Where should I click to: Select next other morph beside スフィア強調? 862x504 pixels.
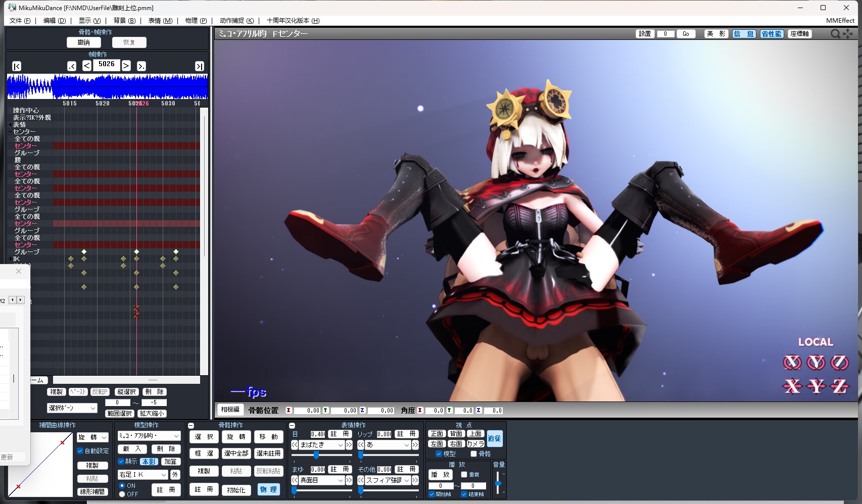pos(415,480)
